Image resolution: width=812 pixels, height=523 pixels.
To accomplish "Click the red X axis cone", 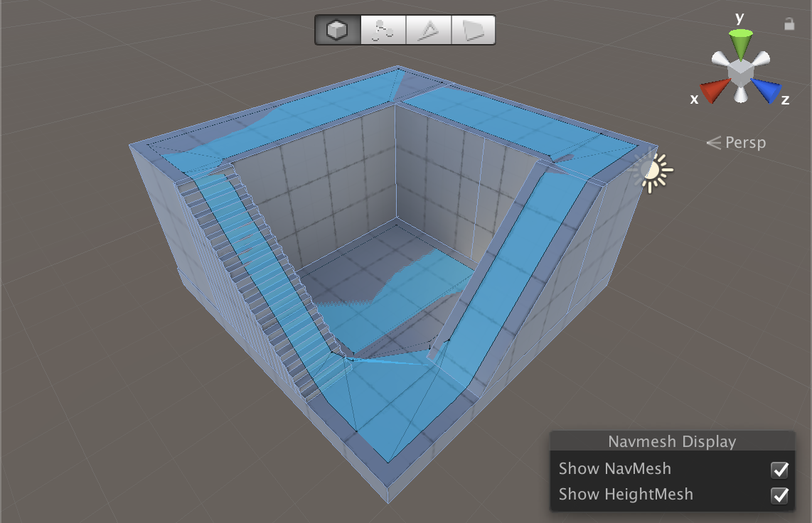I will [713, 90].
